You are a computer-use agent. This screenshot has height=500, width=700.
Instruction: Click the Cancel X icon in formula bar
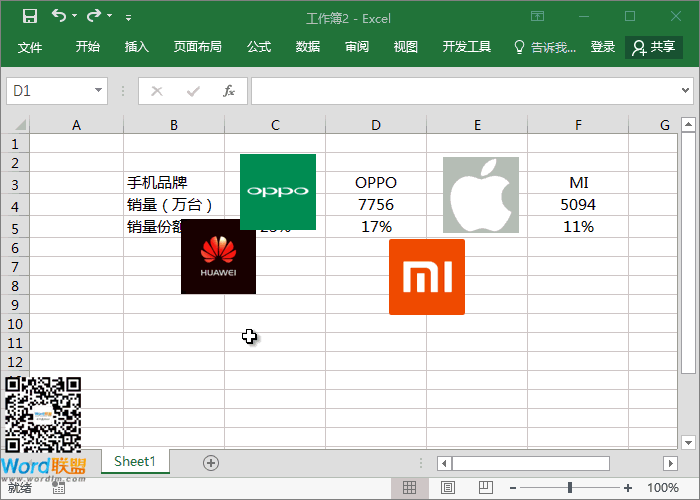pyautogui.click(x=157, y=92)
